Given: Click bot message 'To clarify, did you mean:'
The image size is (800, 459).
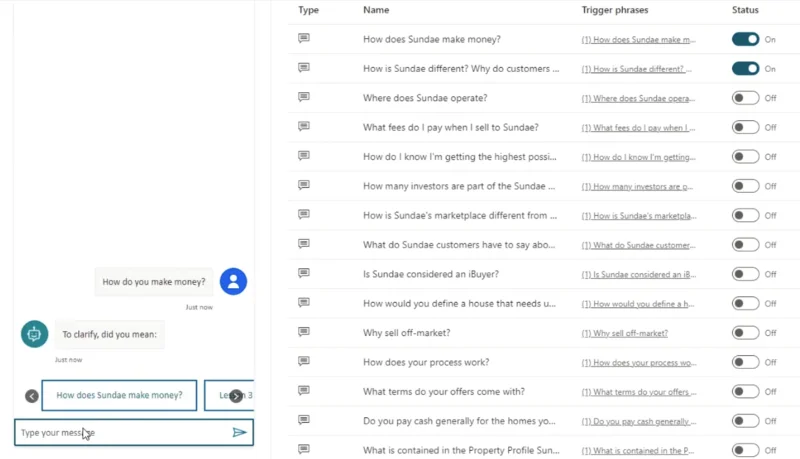Looking at the screenshot, I should coord(109,335).
